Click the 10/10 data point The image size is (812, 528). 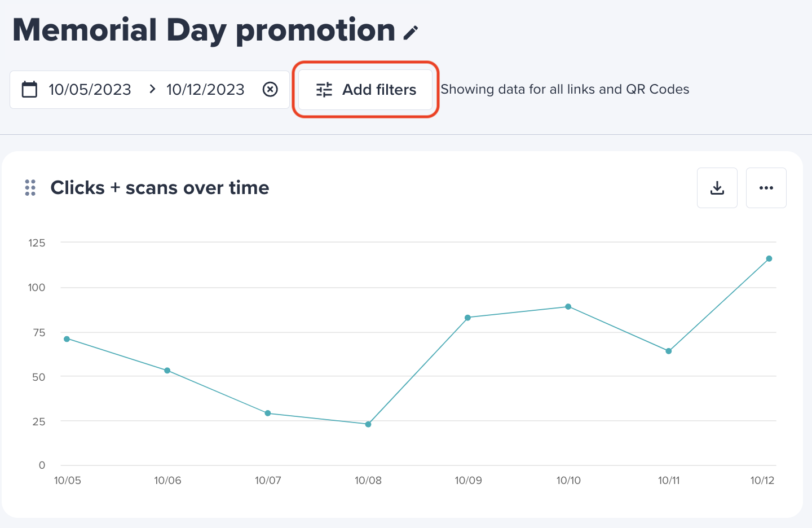coord(568,307)
